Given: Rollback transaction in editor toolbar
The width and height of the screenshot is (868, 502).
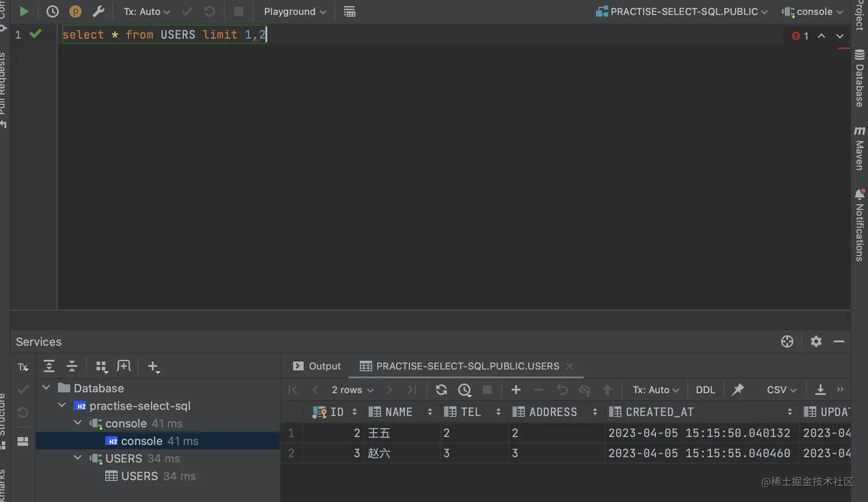Looking at the screenshot, I should coord(210,11).
